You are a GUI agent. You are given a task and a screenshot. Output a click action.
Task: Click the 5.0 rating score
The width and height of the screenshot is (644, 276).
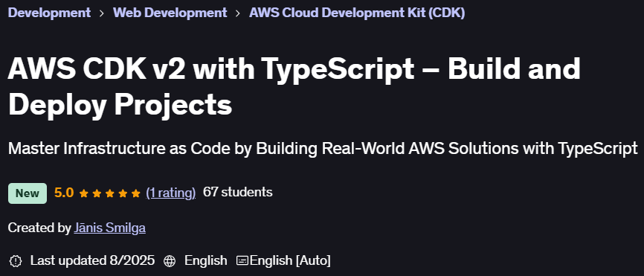click(64, 193)
